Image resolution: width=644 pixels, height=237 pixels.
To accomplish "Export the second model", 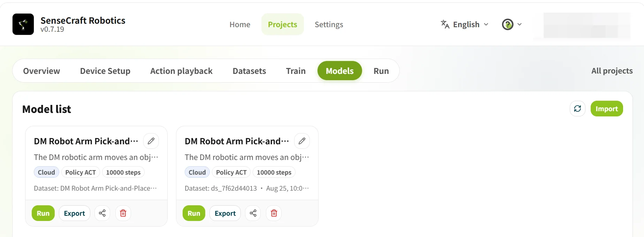I will [225, 213].
